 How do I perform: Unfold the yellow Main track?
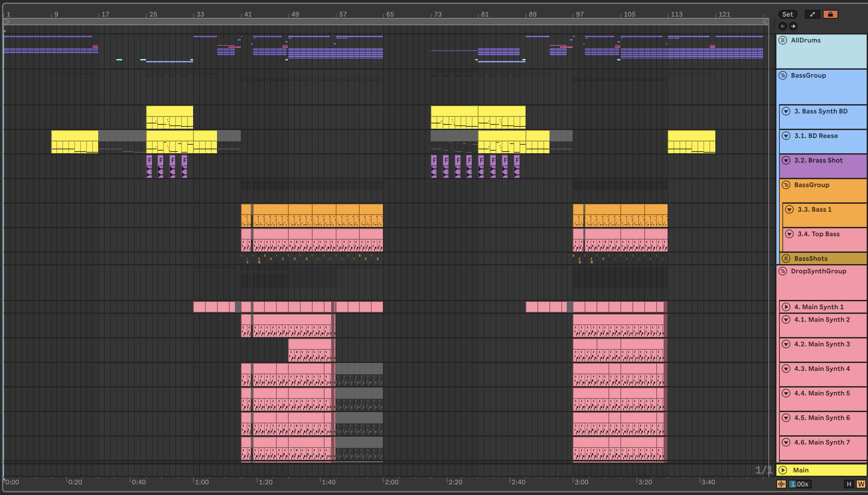click(x=783, y=470)
